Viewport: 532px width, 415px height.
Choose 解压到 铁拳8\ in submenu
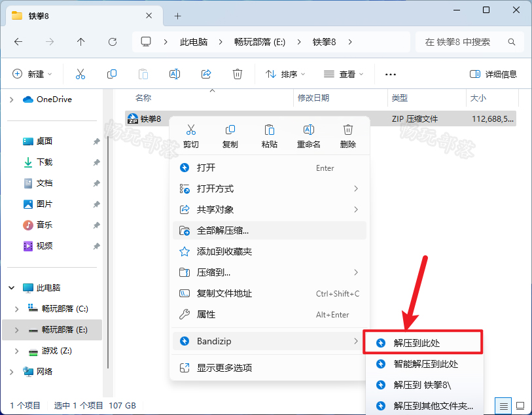click(423, 385)
